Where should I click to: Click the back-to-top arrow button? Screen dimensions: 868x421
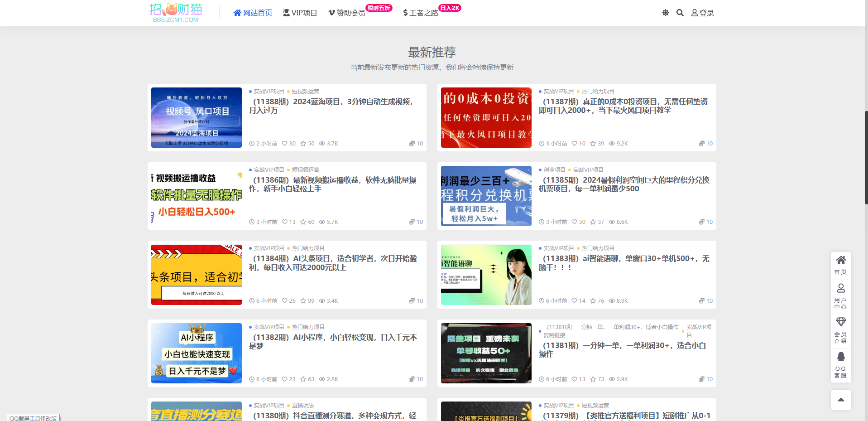(841, 400)
